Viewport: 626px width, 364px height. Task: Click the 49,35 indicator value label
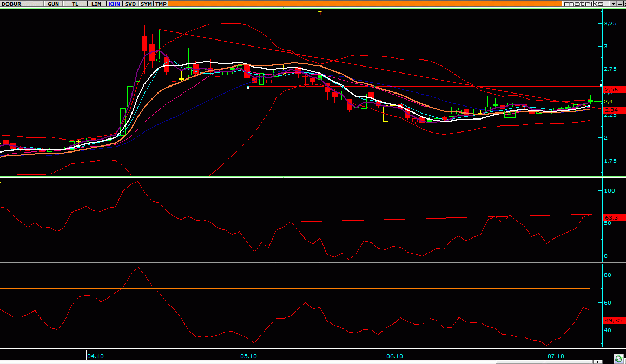[614, 320]
